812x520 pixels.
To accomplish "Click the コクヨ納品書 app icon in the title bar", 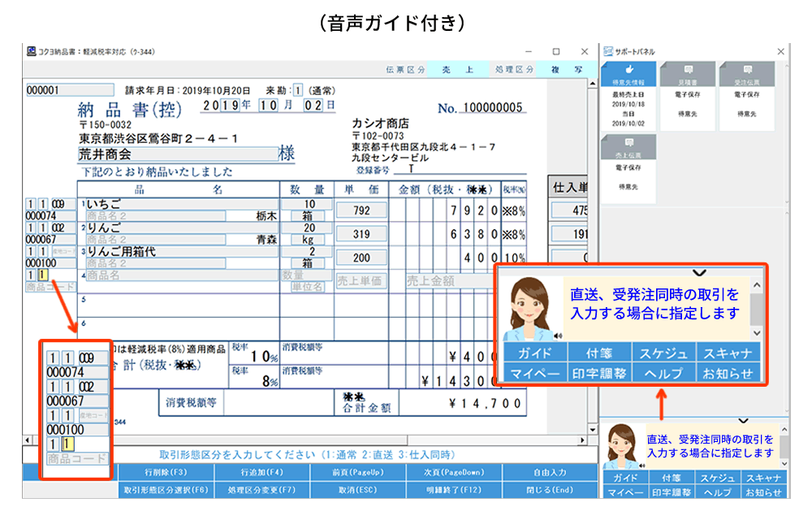I will [x=30, y=52].
